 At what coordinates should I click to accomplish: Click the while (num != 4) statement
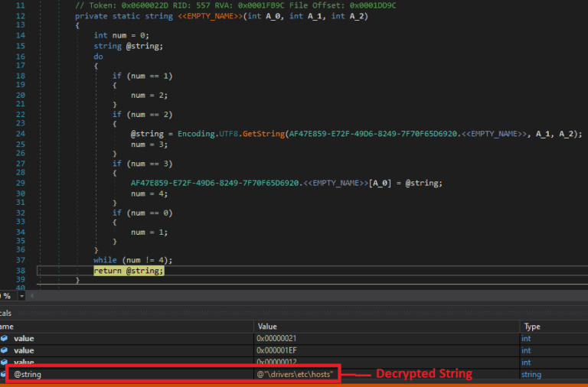133,260
